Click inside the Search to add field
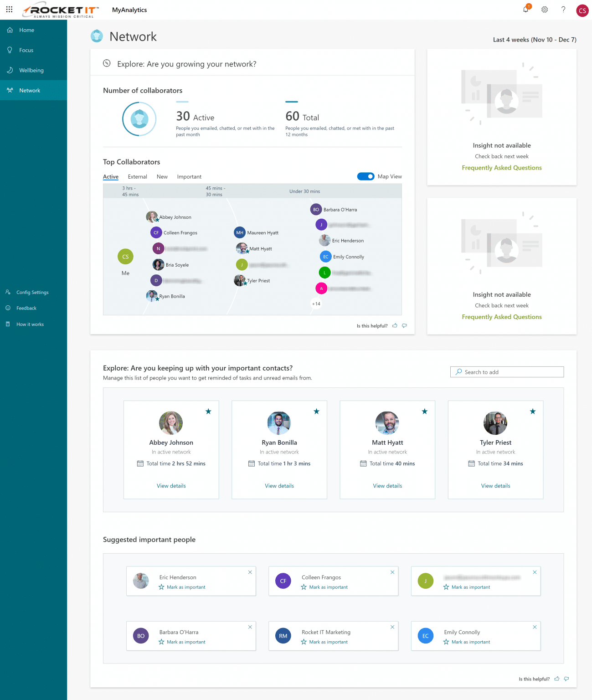592x700 pixels. 506,372
